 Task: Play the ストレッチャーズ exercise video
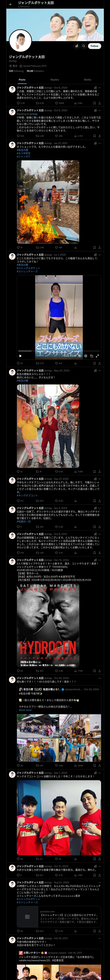(x=21, y=356)
